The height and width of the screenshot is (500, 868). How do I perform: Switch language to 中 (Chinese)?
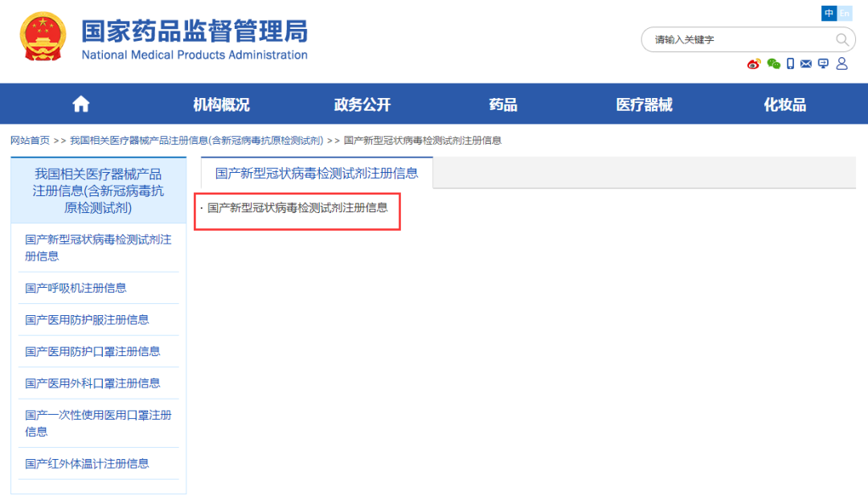click(829, 14)
